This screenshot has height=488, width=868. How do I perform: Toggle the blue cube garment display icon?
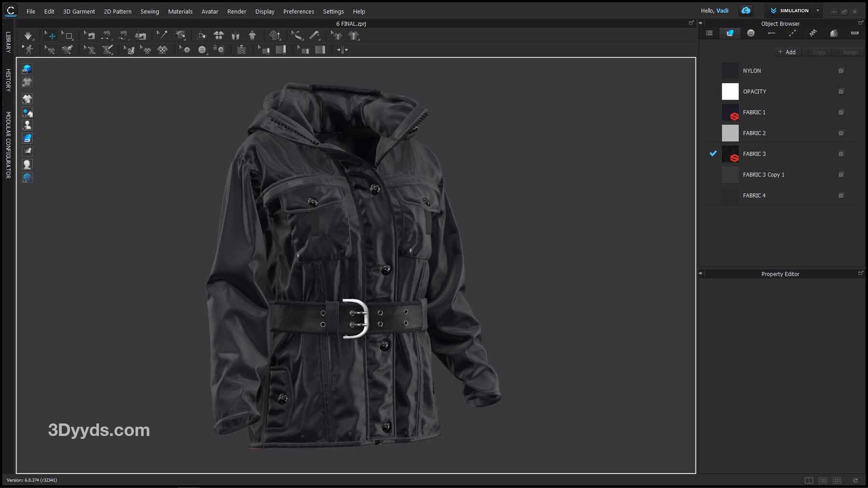[27, 69]
